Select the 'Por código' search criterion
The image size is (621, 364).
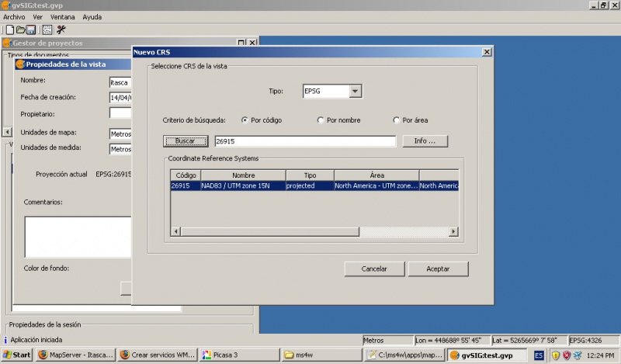coord(245,120)
